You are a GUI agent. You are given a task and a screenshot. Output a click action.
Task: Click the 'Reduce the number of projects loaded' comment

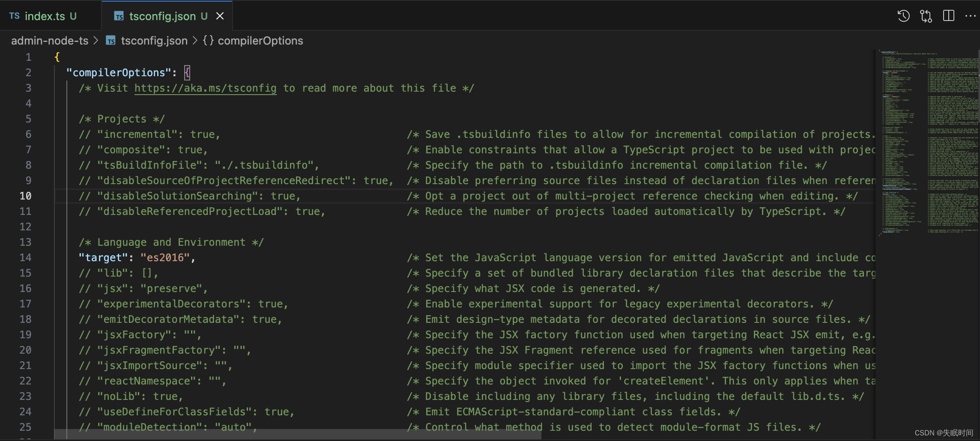click(x=626, y=212)
